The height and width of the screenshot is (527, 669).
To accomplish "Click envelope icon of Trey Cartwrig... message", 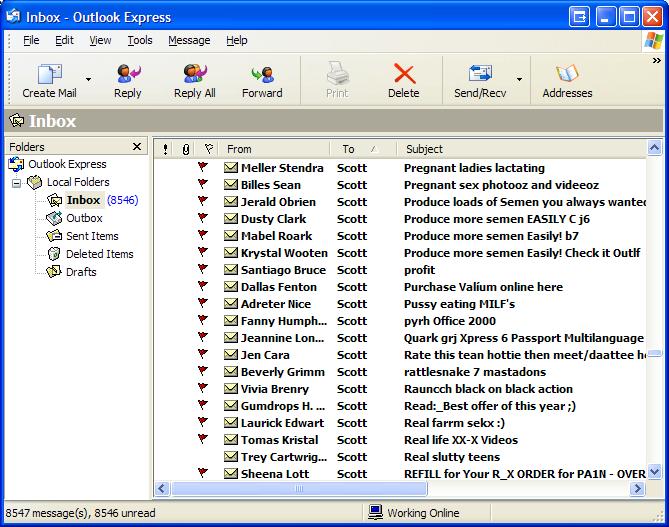I will [231, 457].
